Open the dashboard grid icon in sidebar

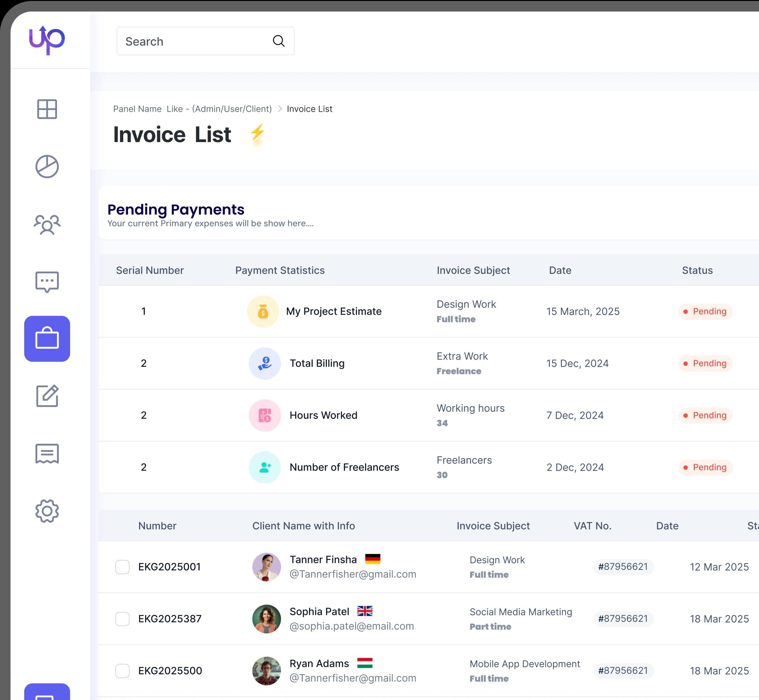(47, 109)
